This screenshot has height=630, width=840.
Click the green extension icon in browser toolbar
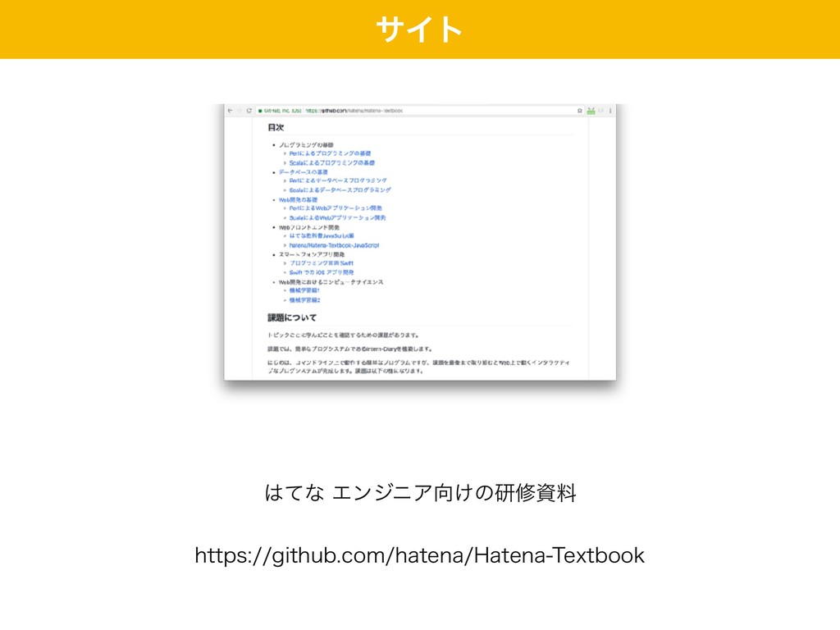pos(591,111)
